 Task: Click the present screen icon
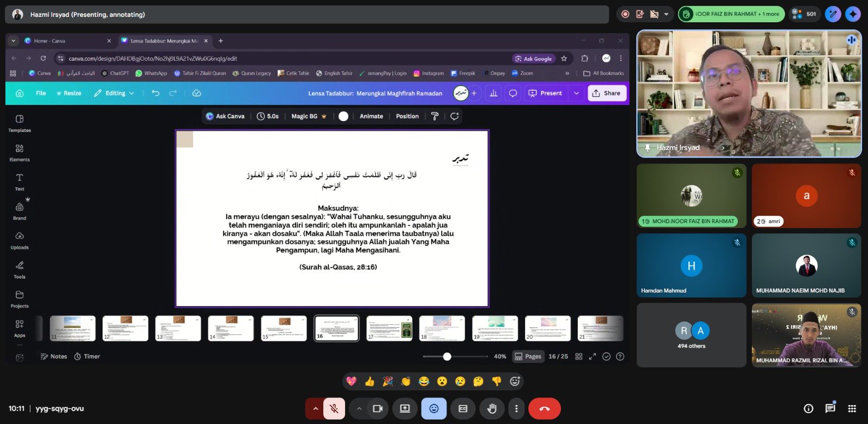[x=405, y=409]
